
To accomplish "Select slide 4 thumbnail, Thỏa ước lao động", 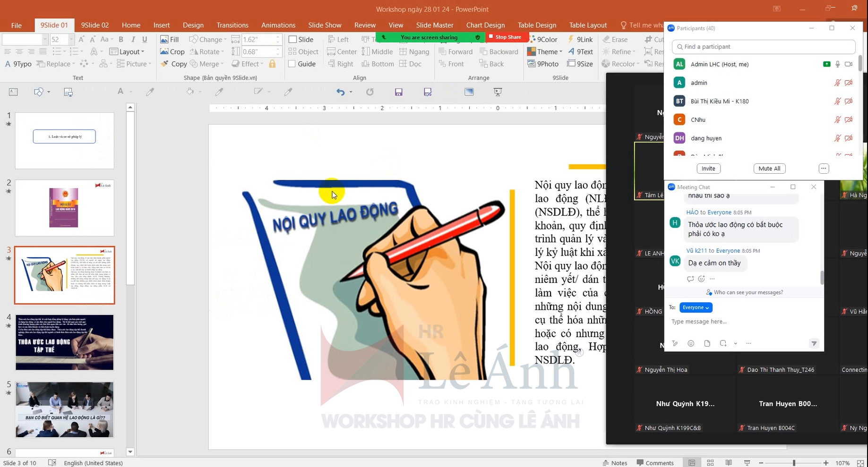I will coord(65,342).
